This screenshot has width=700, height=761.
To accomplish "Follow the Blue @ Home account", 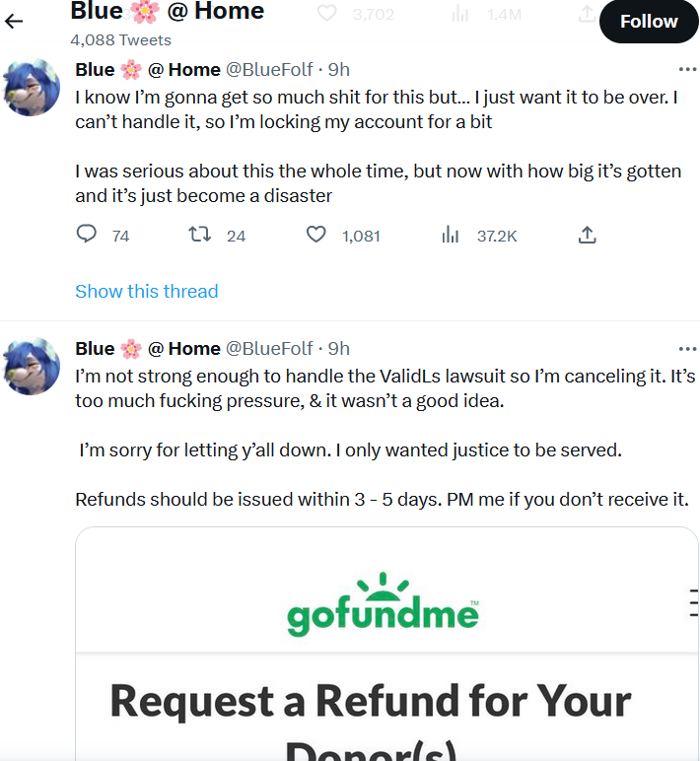I will [x=648, y=22].
